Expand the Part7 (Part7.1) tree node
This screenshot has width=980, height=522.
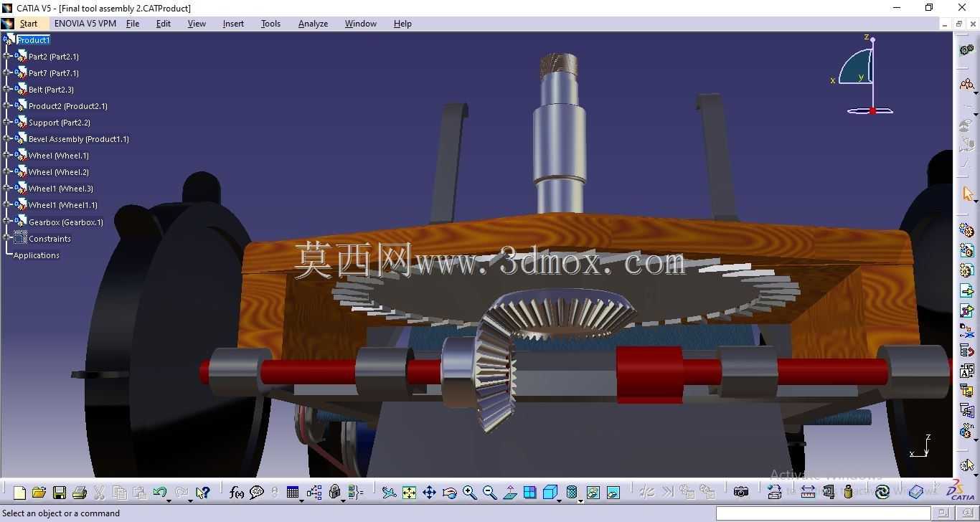coord(7,72)
